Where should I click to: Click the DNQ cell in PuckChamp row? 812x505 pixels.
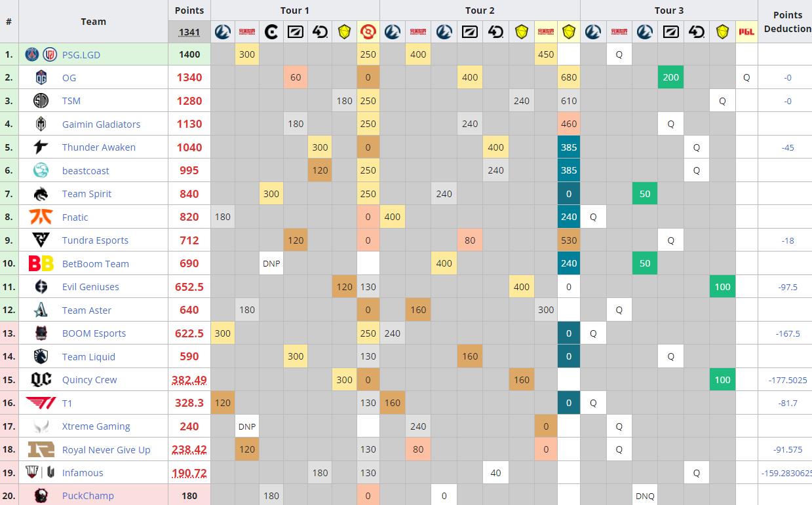click(645, 496)
